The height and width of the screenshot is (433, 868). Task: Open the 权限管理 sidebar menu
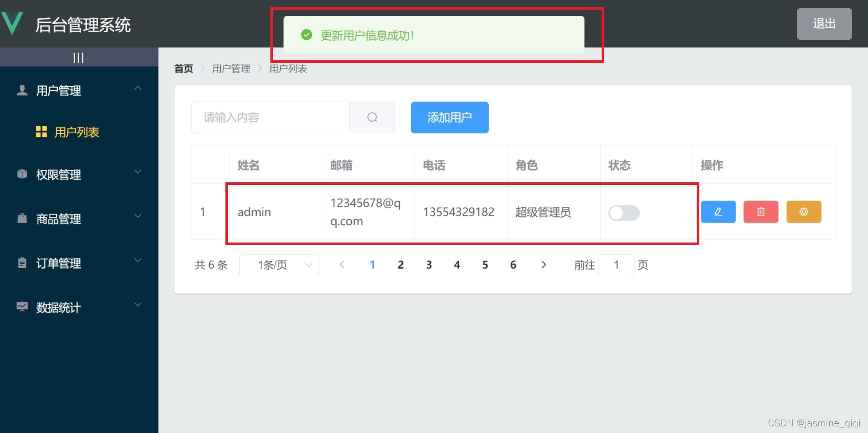pyautogui.click(x=79, y=175)
